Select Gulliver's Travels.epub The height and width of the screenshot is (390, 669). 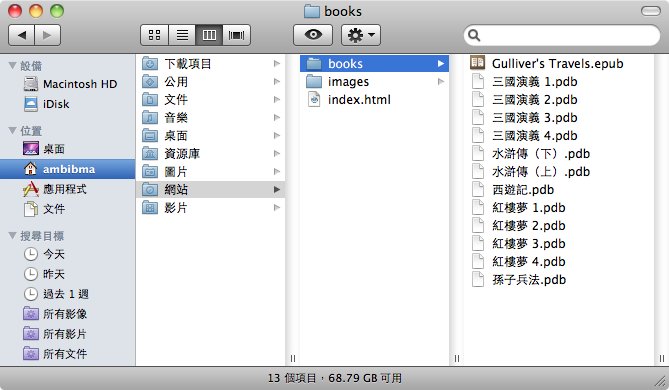558,64
